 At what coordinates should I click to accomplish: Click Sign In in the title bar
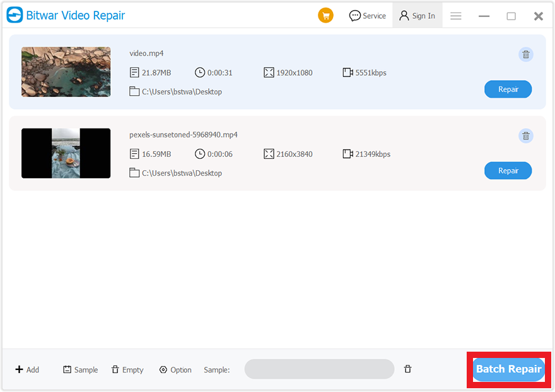click(417, 16)
